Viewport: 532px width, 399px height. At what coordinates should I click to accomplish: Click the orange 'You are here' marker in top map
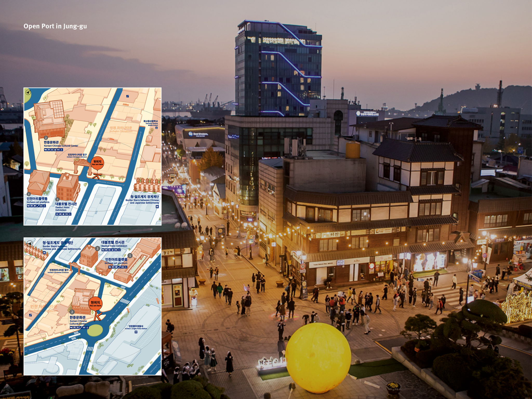point(97,163)
